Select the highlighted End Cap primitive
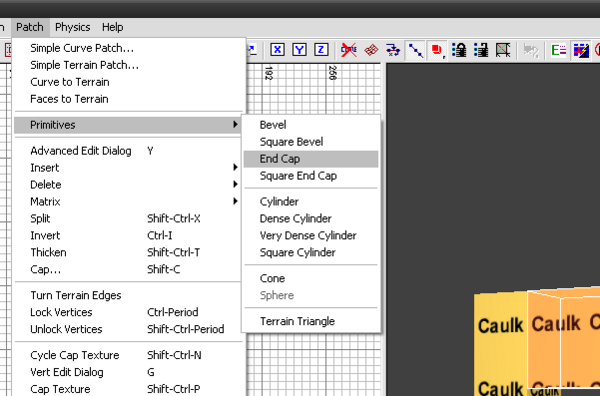 pyautogui.click(x=311, y=159)
